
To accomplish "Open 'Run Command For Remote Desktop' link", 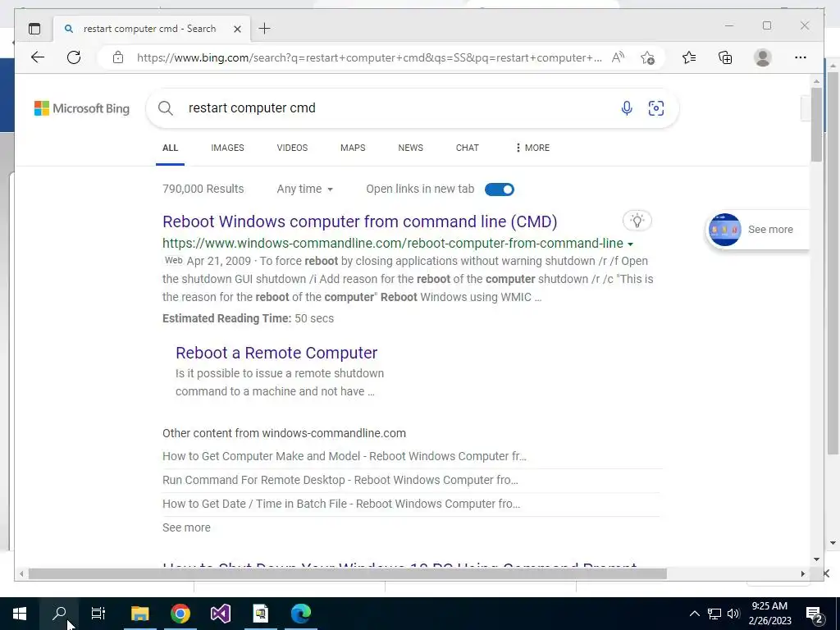I will (340, 480).
